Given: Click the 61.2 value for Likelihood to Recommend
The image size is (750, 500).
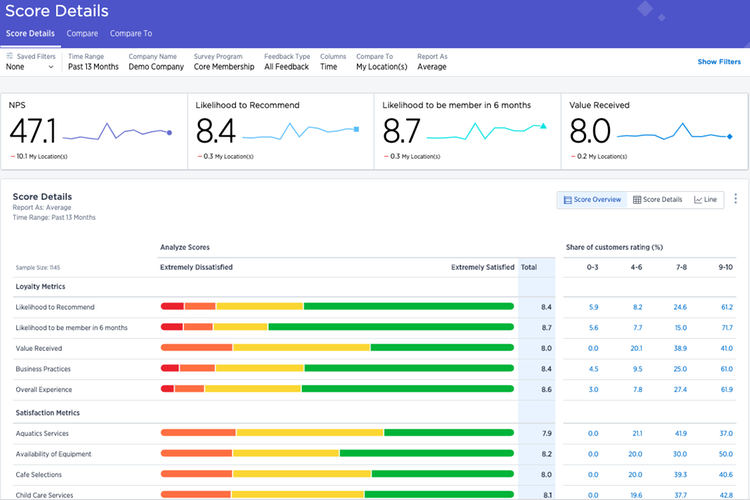Looking at the screenshot, I should click(x=727, y=307).
